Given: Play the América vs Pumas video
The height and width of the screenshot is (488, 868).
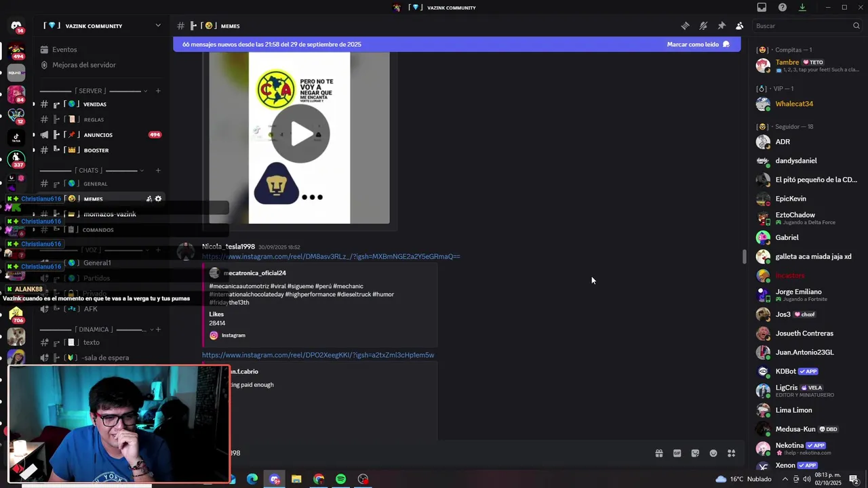Looking at the screenshot, I should click(300, 134).
